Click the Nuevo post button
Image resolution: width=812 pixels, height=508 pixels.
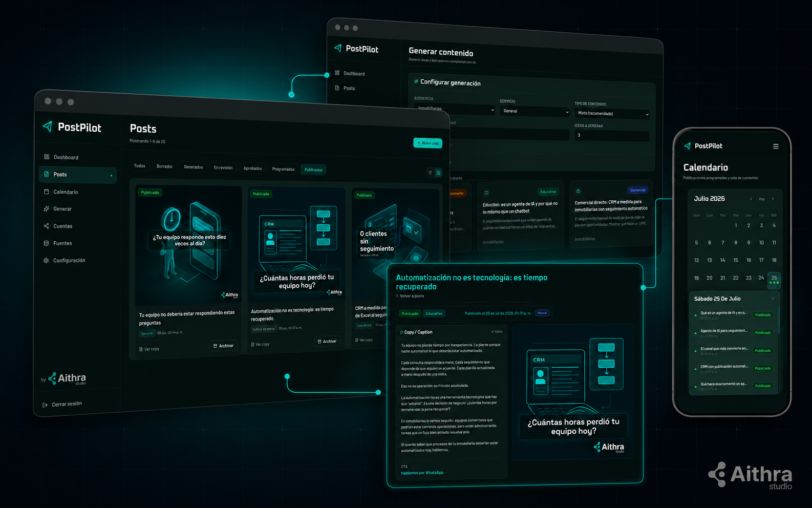pyautogui.click(x=428, y=143)
